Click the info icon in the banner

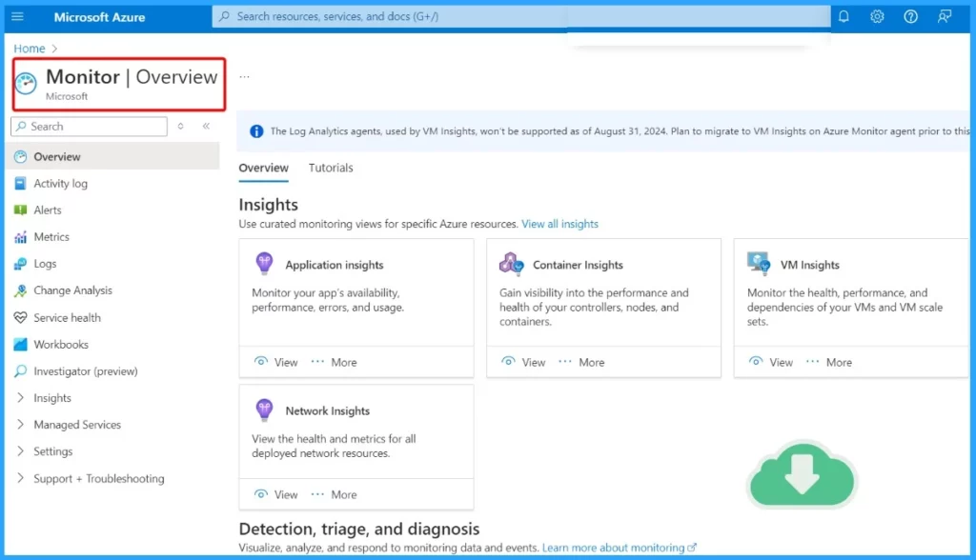256,131
